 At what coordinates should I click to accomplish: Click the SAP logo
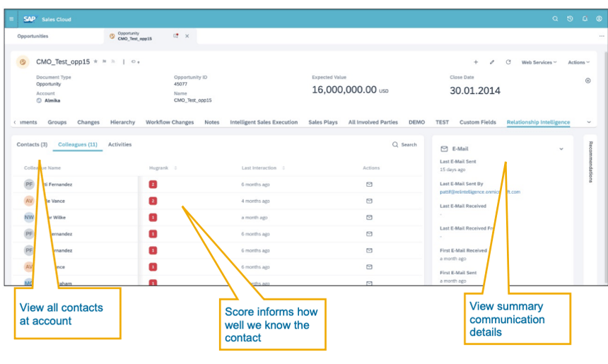click(x=29, y=19)
